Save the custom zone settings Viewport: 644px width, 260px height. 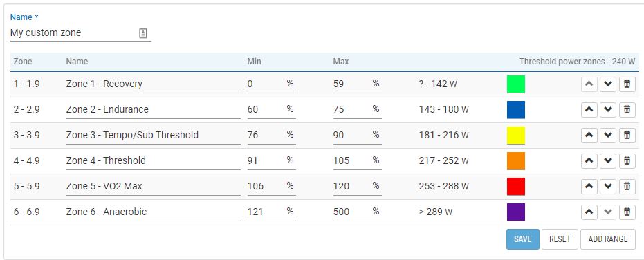[x=522, y=239]
